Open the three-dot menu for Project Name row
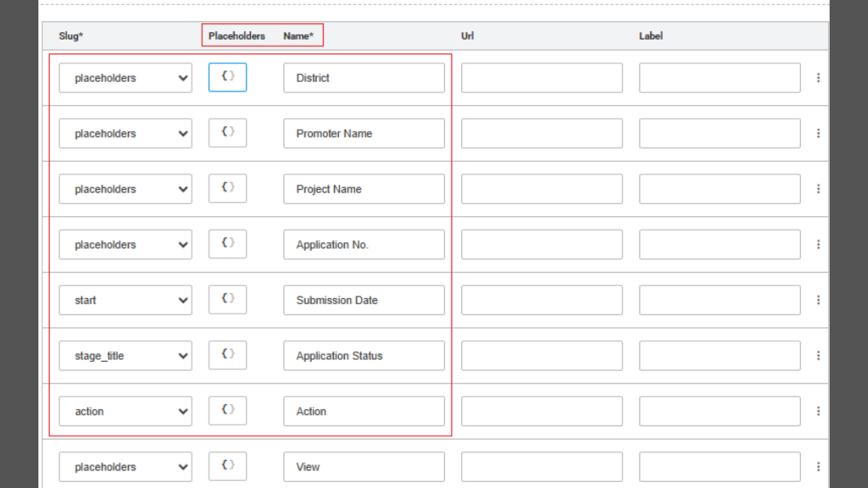This screenshot has height=488, width=868. click(x=818, y=189)
